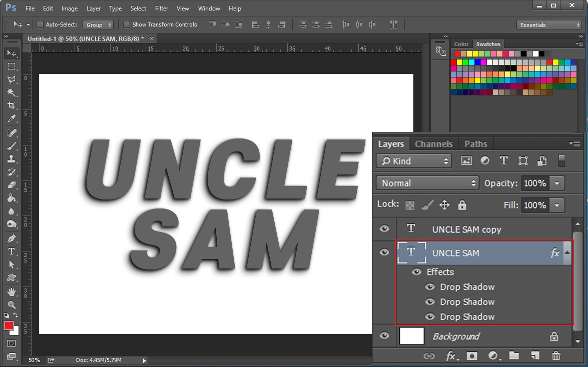The image size is (588, 367).
Task: Toggle visibility of all Effects
Action: tap(417, 272)
